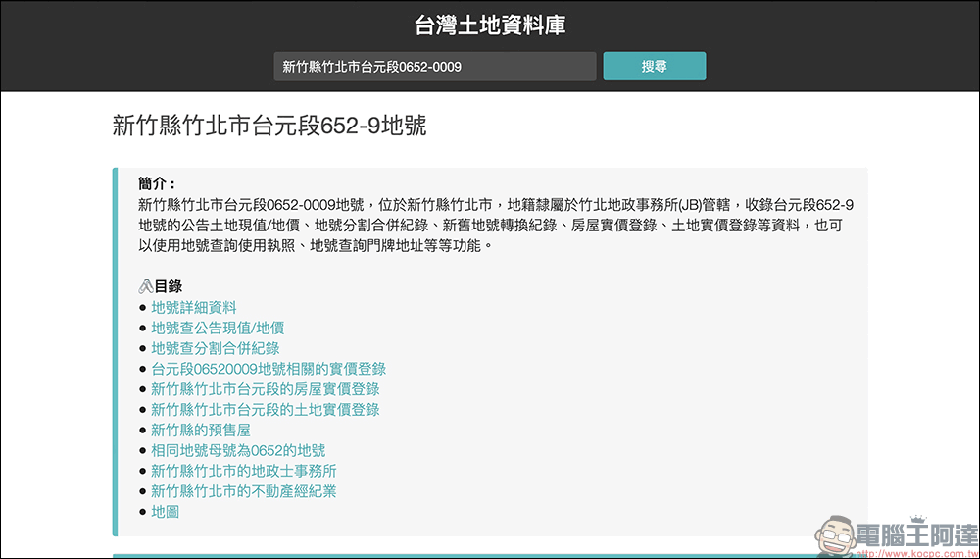
Task: Open the 新竹縣的預售屋 link
Action: [201, 431]
